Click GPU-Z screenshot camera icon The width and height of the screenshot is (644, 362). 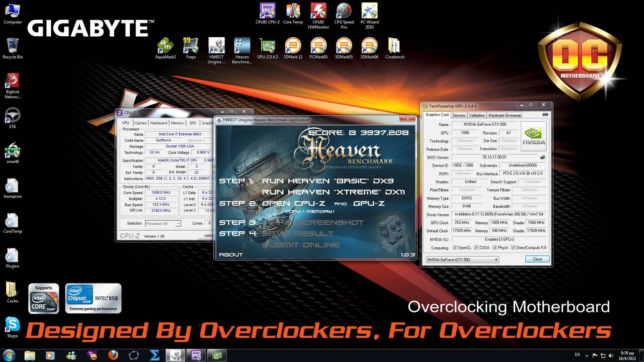coord(545,115)
